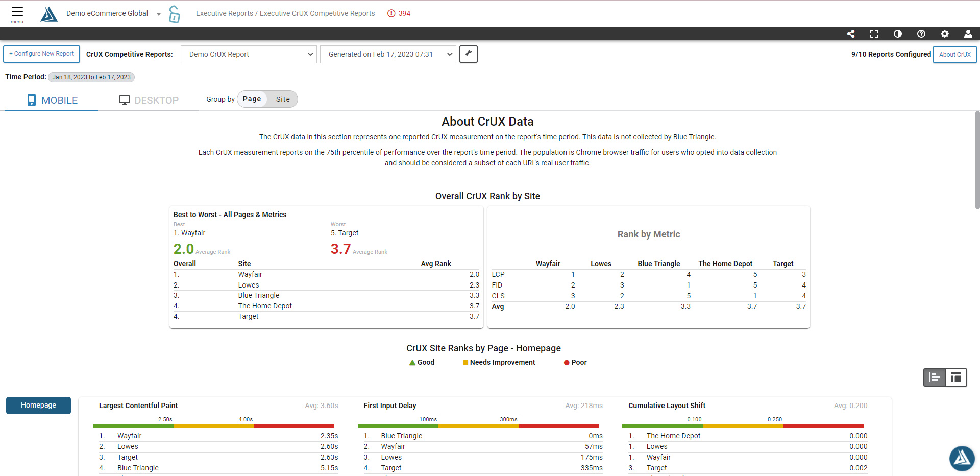The height and width of the screenshot is (476, 980).
Task: Click The Home Depot column header
Action: pyautogui.click(x=725, y=264)
